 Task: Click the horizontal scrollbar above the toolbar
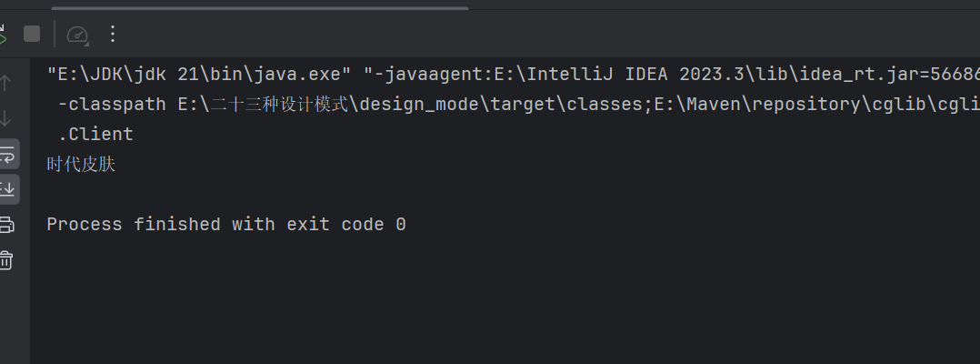point(260,8)
